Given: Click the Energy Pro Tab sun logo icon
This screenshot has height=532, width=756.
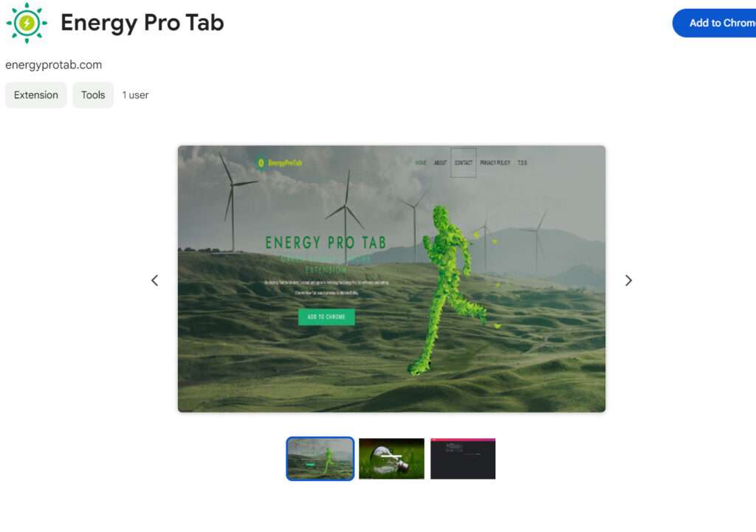Looking at the screenshot, I should (27, 23).
